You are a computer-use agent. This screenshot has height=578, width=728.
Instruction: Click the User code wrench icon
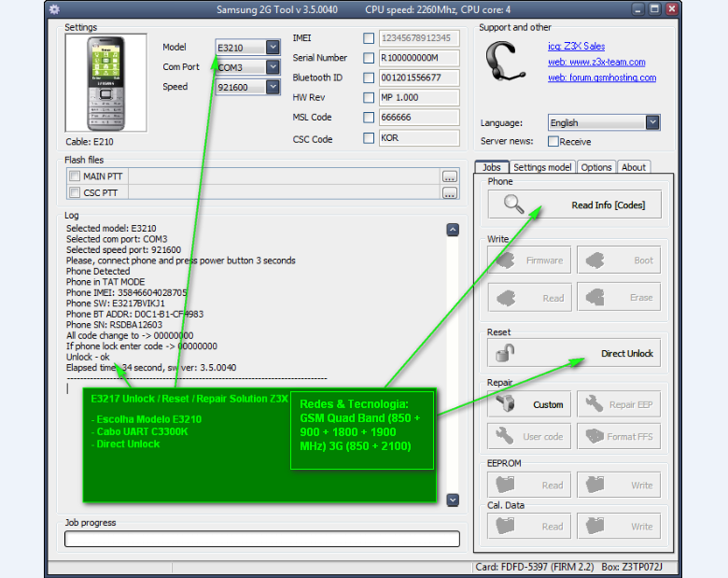[504, 436]
